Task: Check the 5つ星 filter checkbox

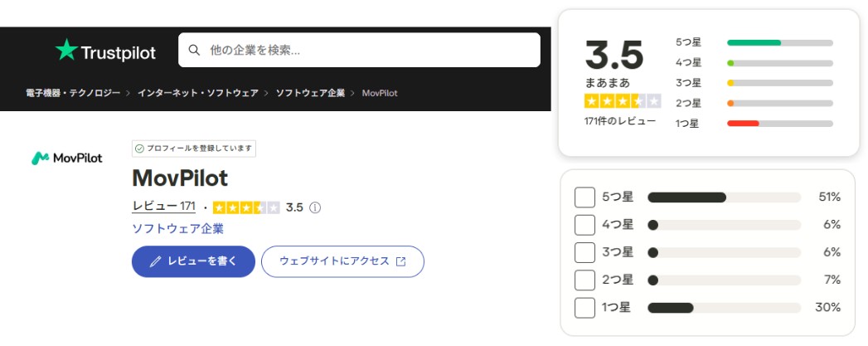Action: [x=584, y=197]
